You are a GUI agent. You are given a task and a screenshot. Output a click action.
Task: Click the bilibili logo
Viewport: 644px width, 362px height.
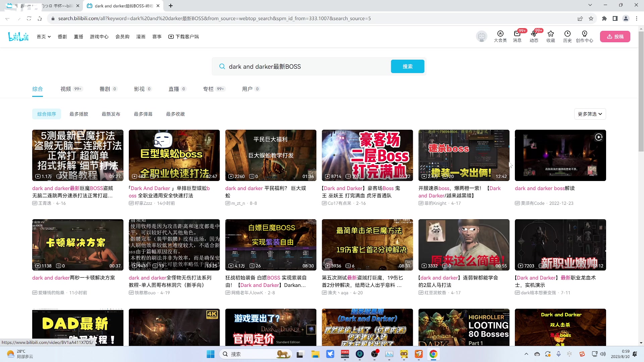click(x=18, y=36)
